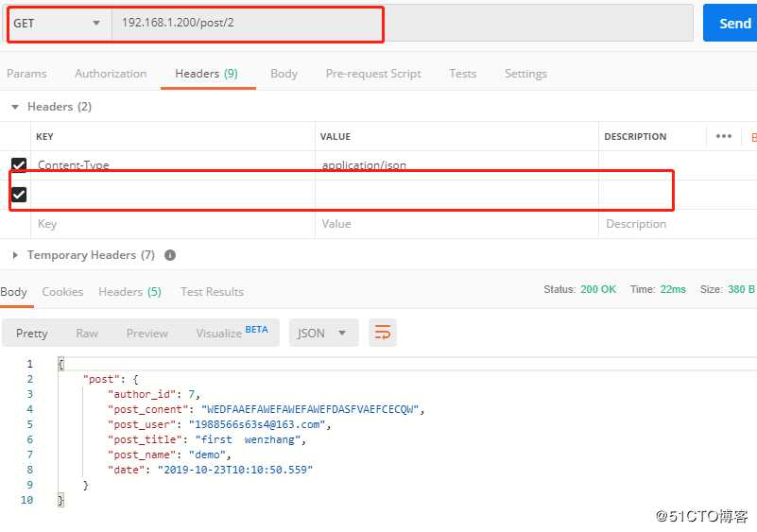Open the Visualize BETA view

232,332
